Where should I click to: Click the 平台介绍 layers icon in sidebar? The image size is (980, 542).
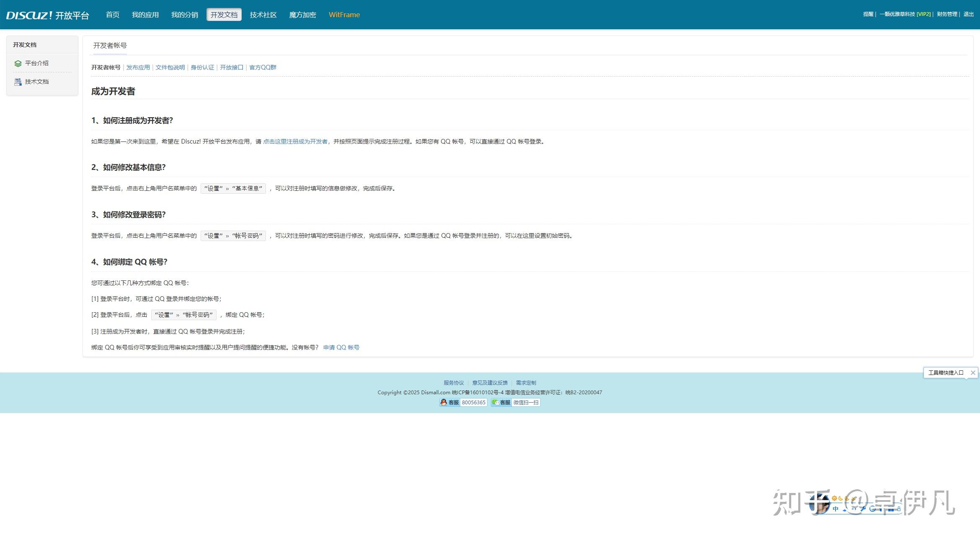pyautogui.click(x=18, y=64)
